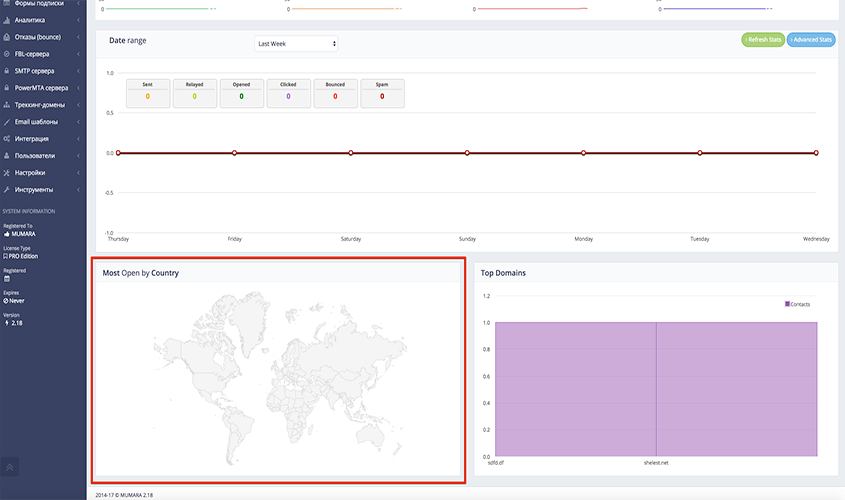Click the Email шаблоны pencil icon

(x=7, y=122)
